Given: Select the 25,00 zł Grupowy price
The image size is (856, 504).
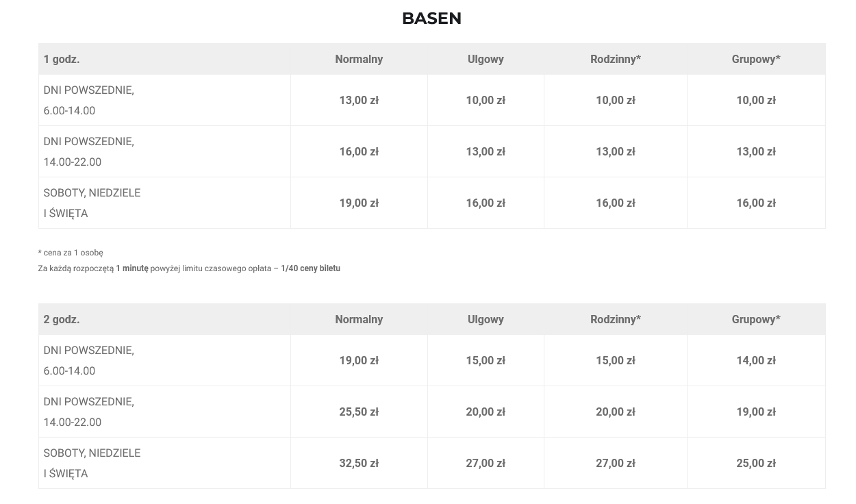Looking at the screenshot, I should 755,463.
